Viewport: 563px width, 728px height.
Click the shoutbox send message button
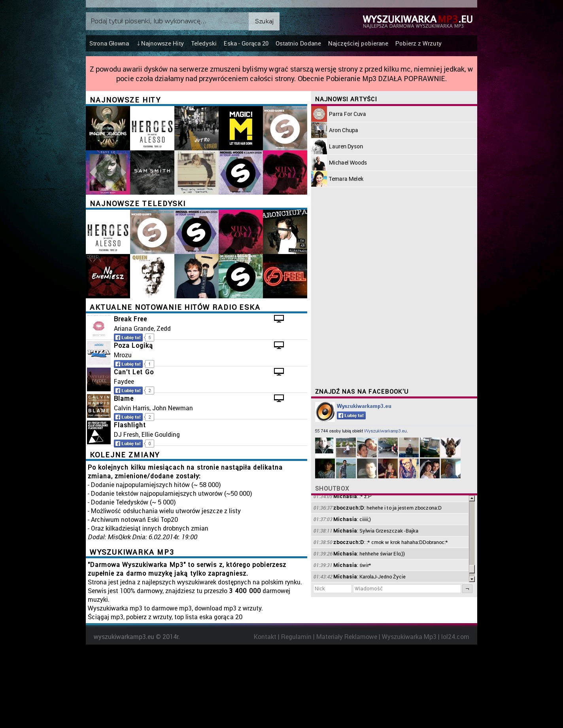pyautogui.click(x=467, y=589)
